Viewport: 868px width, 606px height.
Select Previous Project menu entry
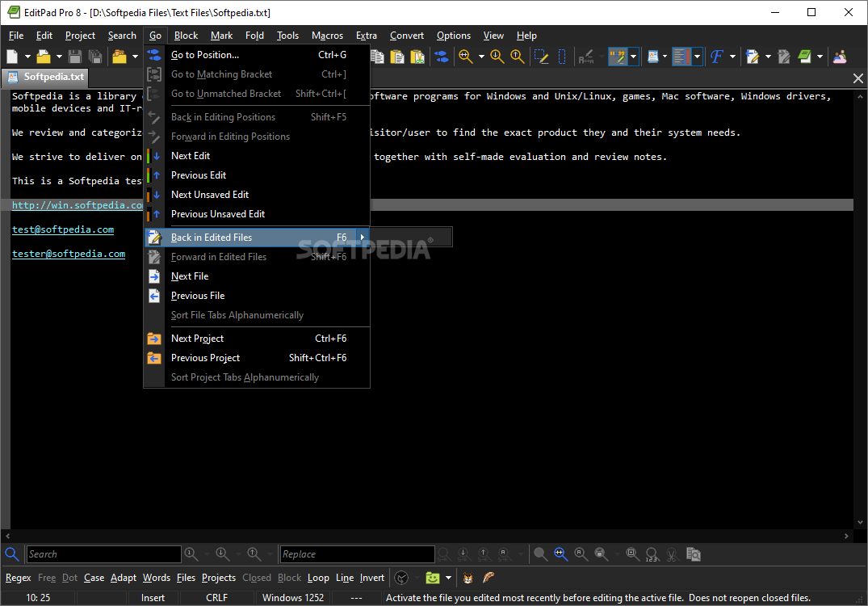coord(257,358)
